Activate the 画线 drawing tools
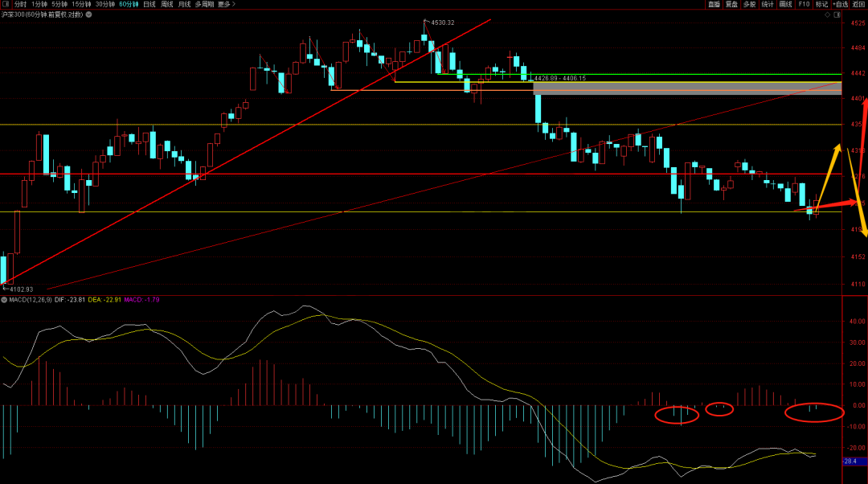 click(785, 4)
